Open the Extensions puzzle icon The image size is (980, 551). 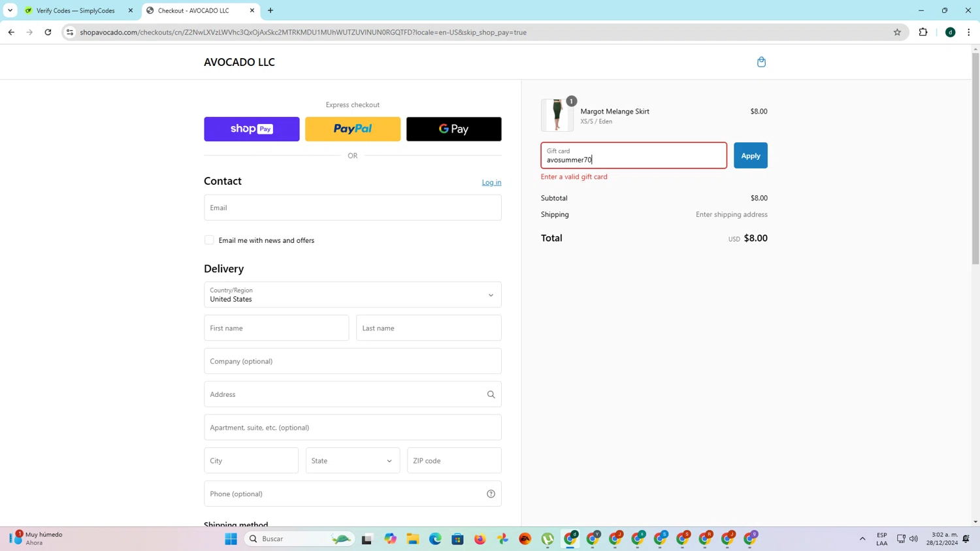coord(923,32)
